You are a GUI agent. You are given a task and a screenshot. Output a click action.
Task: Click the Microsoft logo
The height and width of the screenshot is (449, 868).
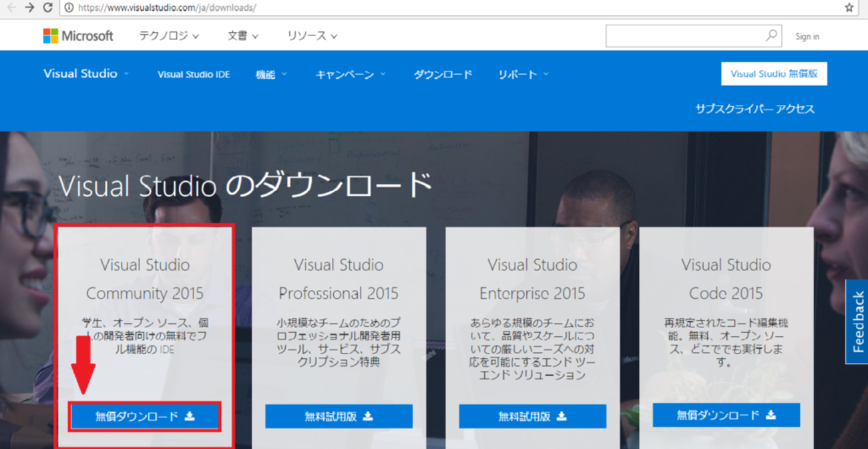click(x=78, y=36)
